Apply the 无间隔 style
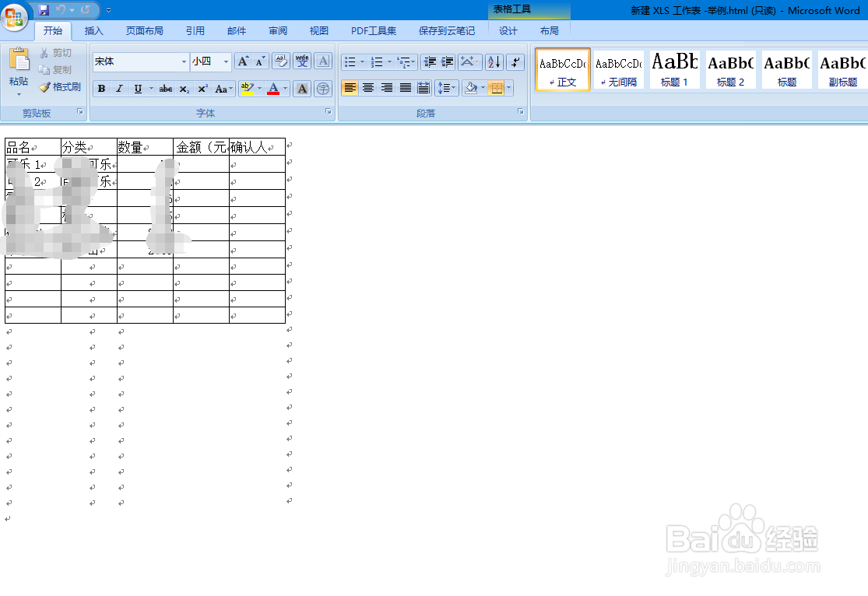868x596 pixels. [619, 70]
